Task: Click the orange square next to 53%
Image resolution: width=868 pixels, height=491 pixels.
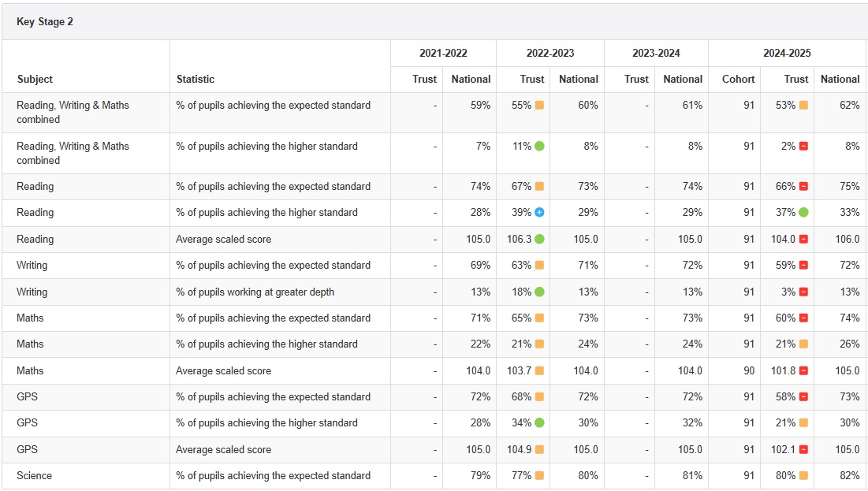Action: point(803,105)
